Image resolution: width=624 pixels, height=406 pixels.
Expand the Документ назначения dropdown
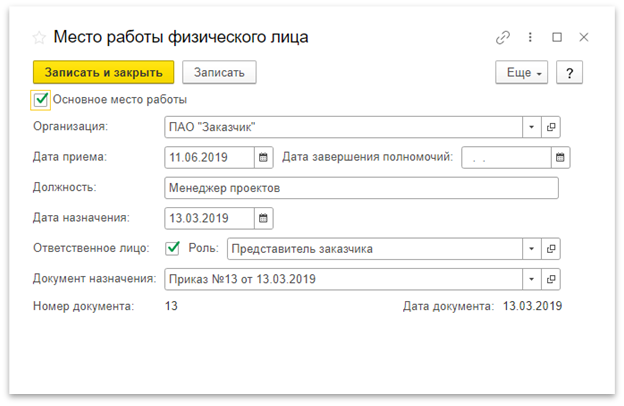click(x=531, y=279)
